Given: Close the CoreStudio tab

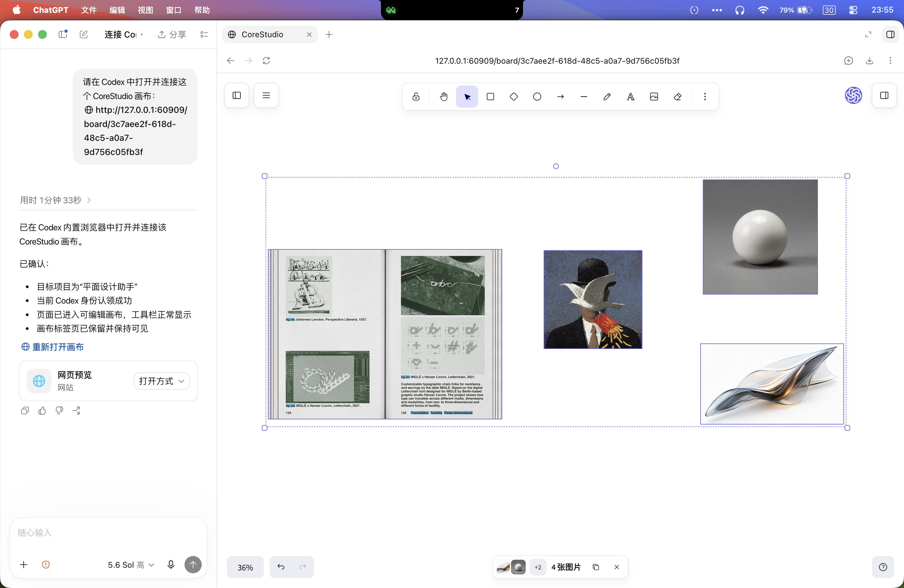Looking at the screenshot, I should pyautogui.click(x=309, y=34).
